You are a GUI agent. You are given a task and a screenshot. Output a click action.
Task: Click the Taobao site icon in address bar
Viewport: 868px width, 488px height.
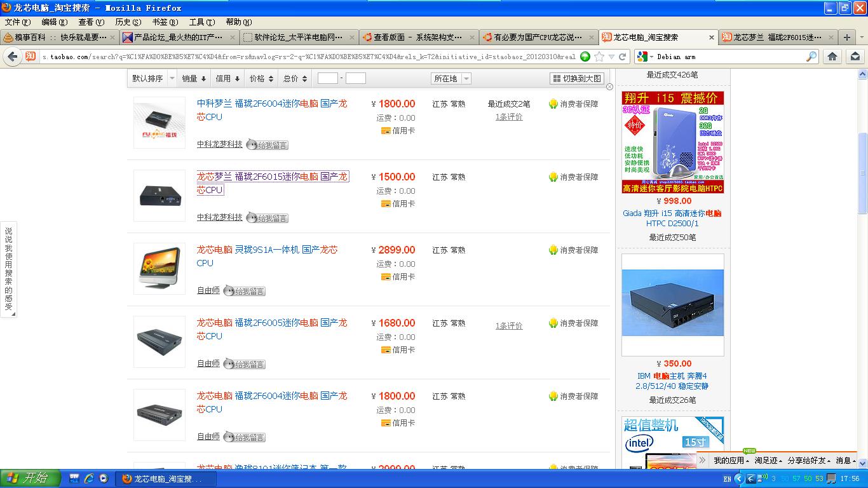click(31, 57)
